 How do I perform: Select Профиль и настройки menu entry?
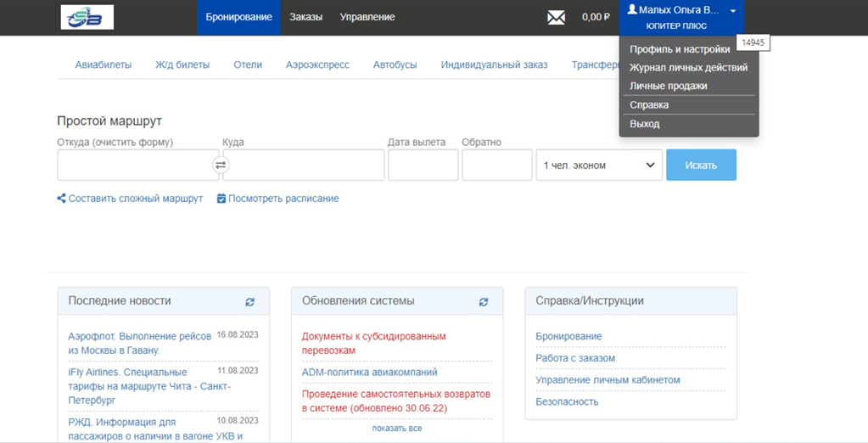pyautogui.click(x=680, y=49)
